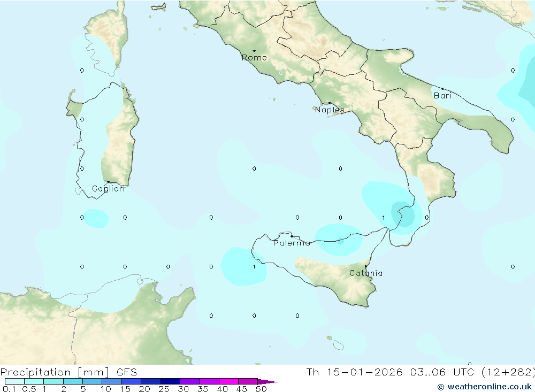535x392 pixels.
Task: Pick the 5–10 mm legend swatch
Action: click(x=92, y=381)
